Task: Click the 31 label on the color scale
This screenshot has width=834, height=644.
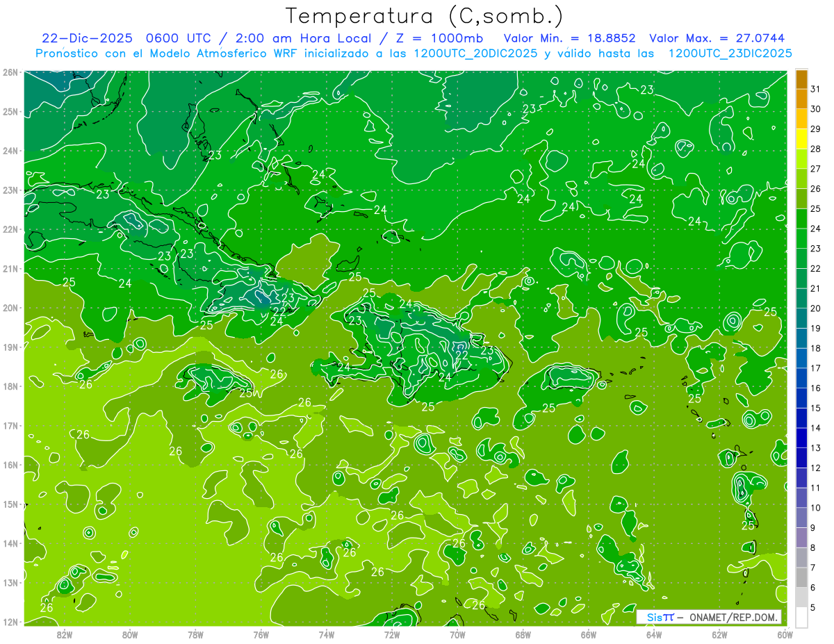Action: click(x=816, y=89)
